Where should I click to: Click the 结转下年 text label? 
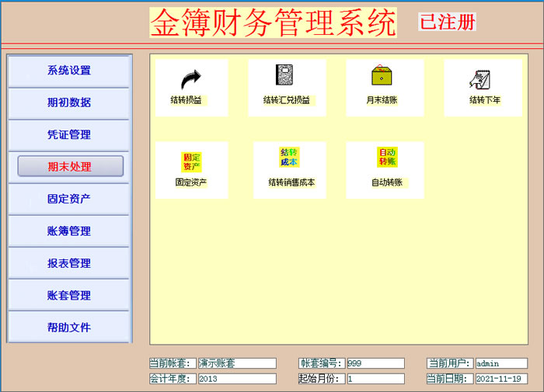pyautogui.click(x=485, y=100)
